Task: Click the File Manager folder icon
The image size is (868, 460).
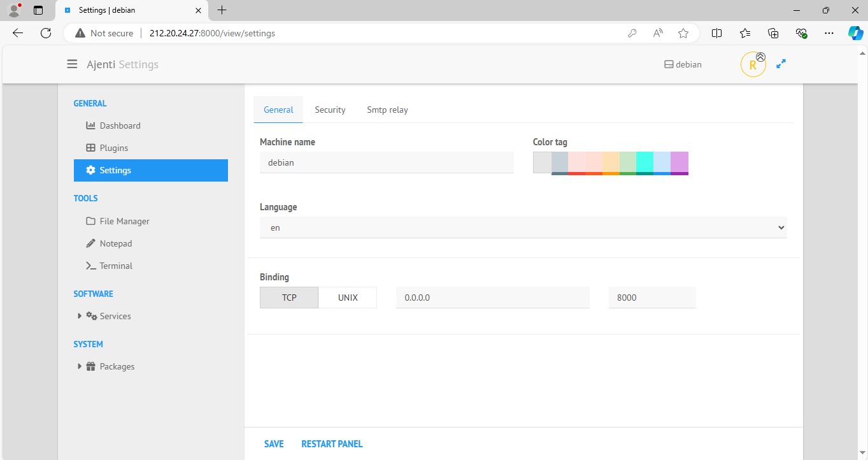Action: click(90, 221)
